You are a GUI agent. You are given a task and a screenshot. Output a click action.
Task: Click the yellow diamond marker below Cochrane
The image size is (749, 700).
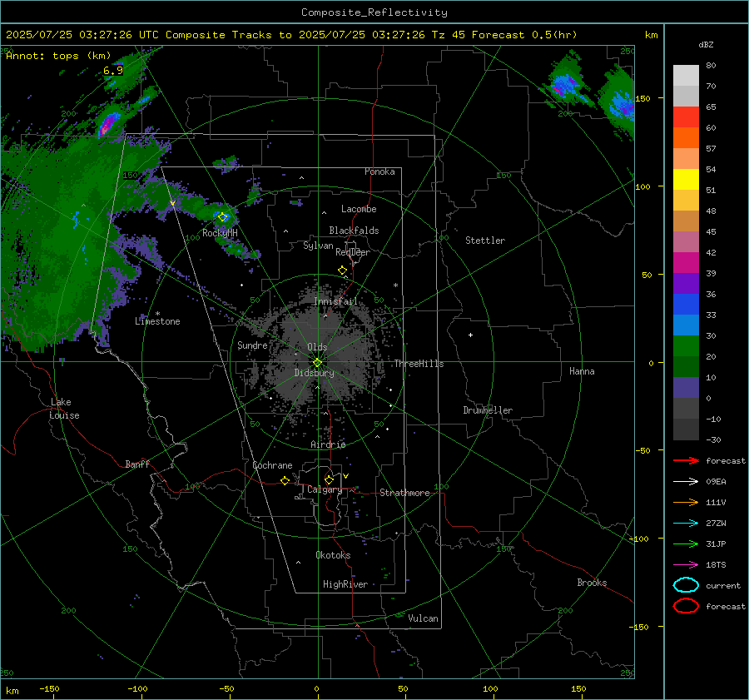285,481
